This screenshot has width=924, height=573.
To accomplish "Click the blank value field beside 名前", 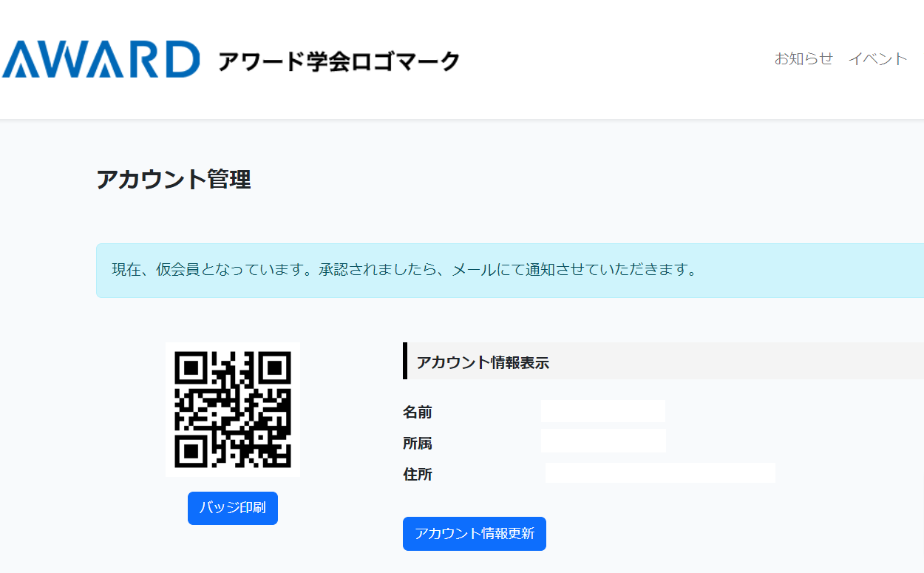I will [603, 411].
